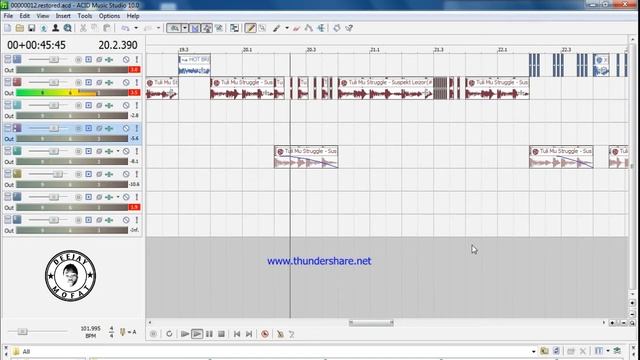Select the Paint brush tool
The image size is (640, 360).
click(x=277, y=28)
